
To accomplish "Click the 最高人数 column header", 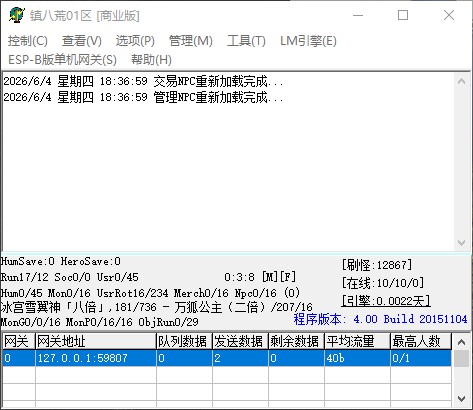I will coord(421,341).
